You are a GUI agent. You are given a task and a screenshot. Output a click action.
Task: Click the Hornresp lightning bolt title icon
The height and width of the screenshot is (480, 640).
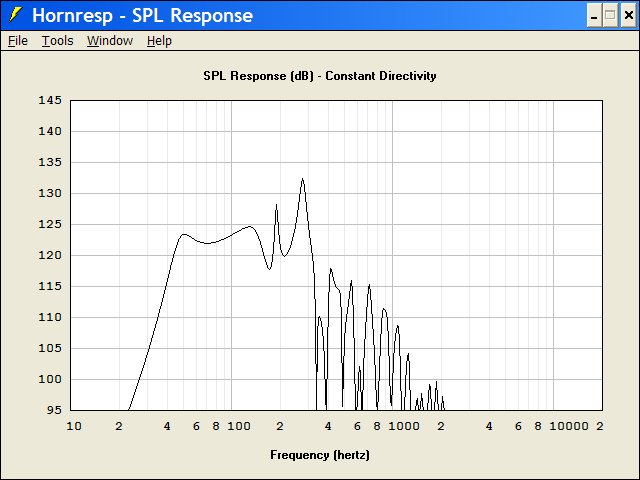point(15,14)
